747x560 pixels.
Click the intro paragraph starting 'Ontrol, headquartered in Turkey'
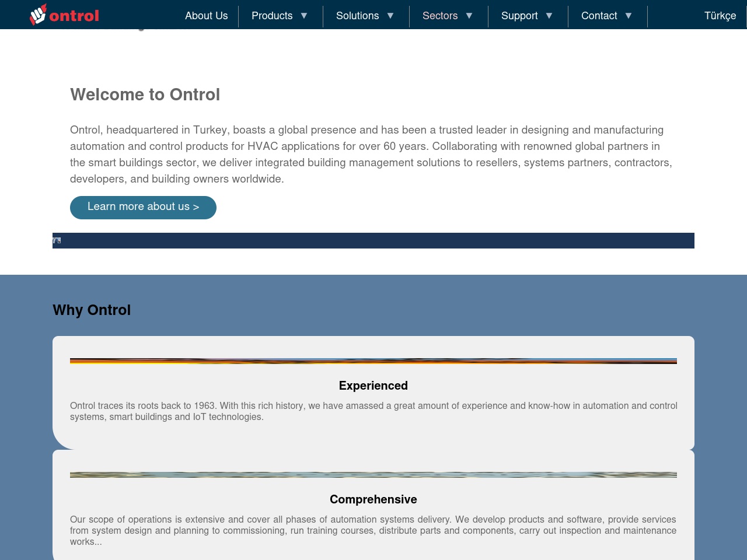[371, 155]
